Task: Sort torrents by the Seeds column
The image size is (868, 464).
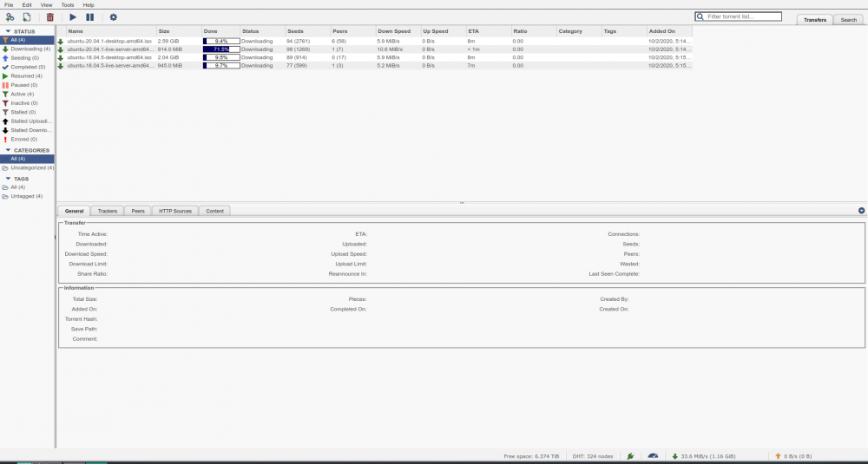Action: pos(308,31)
